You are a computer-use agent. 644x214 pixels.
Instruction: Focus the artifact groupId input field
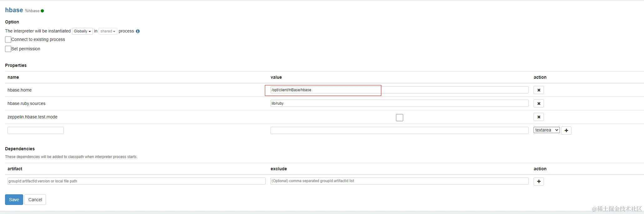tap(136, 181)
